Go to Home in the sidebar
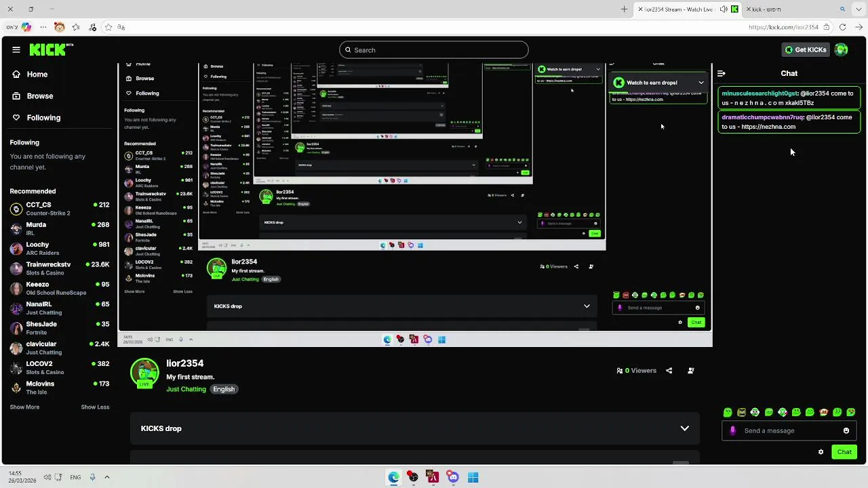Screen dimensions: 868x488 tap(31, 75)
